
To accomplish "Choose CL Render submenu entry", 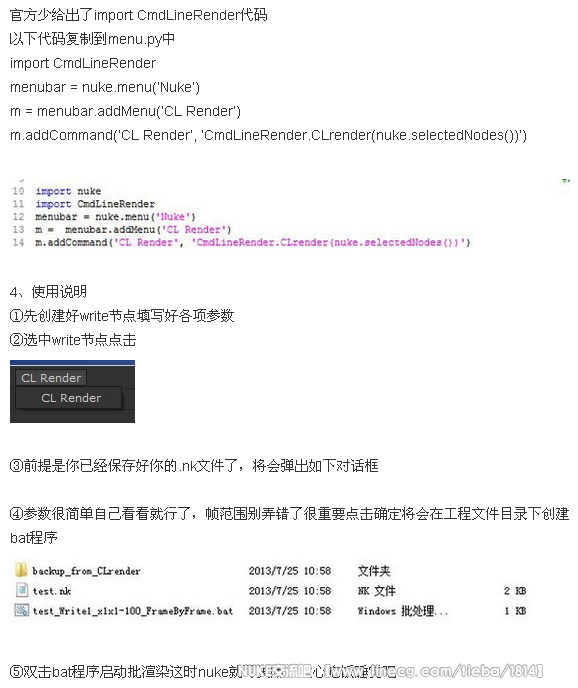I will point(71,398).
